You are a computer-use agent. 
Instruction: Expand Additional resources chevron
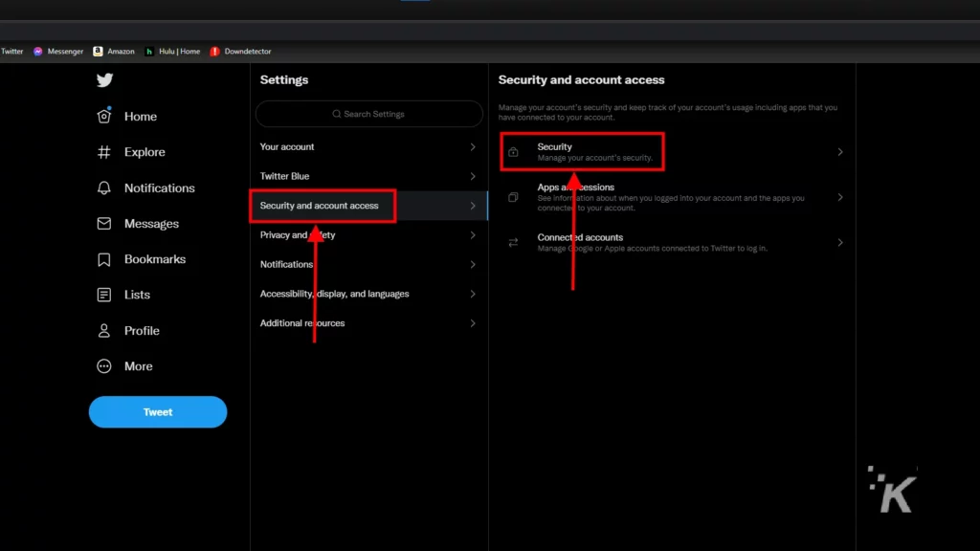473,323
